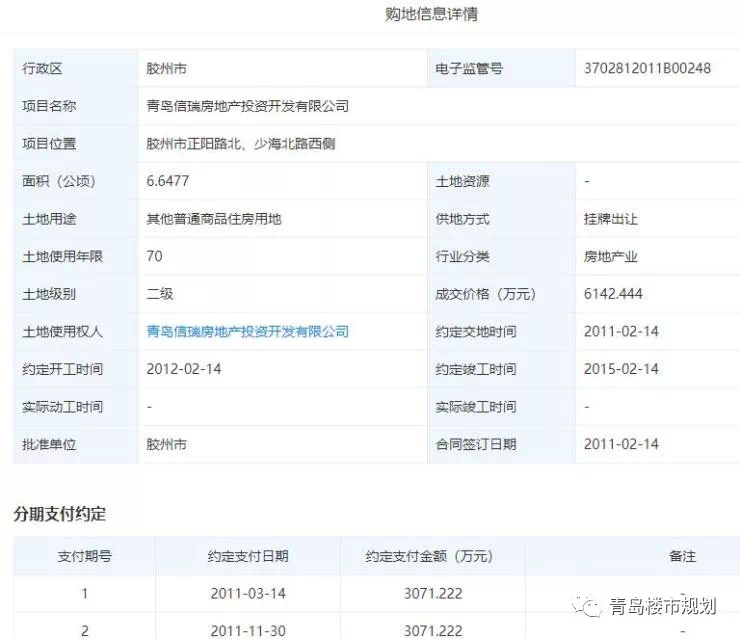Select the agreed start date 2012-02-14

pyautogui.click(x=184, y=369)
